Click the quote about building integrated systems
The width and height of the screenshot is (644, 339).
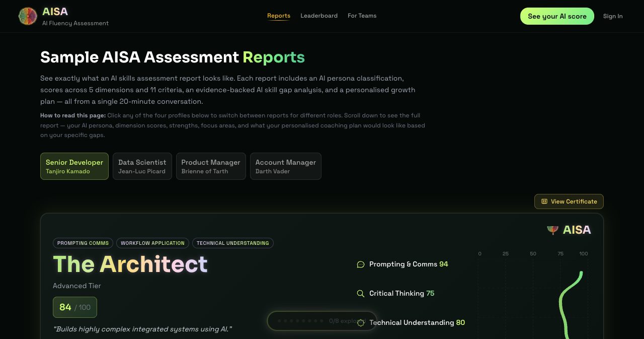(x=142, y=329)
